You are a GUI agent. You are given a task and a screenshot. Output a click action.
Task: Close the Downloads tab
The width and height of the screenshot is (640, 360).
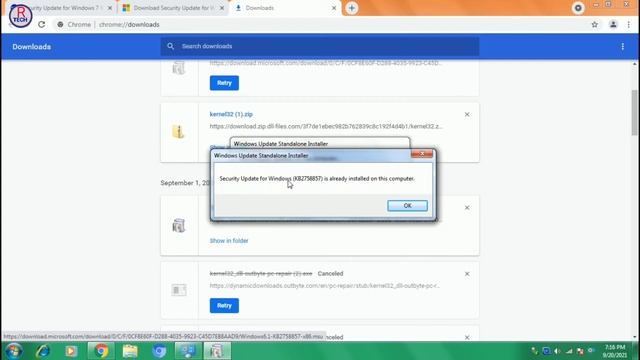coord(334,8)
